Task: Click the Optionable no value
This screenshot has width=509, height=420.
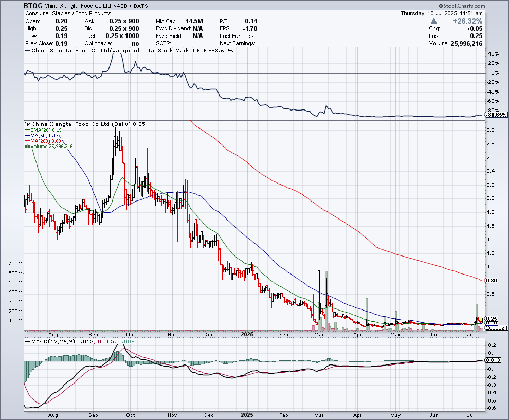Action: coord(135,44)
